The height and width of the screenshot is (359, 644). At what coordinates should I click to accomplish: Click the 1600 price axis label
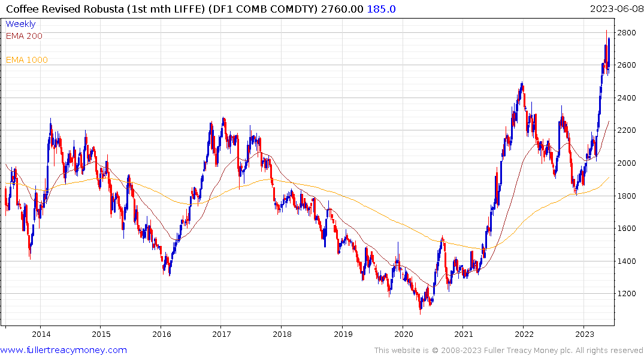tap(627, 229)
